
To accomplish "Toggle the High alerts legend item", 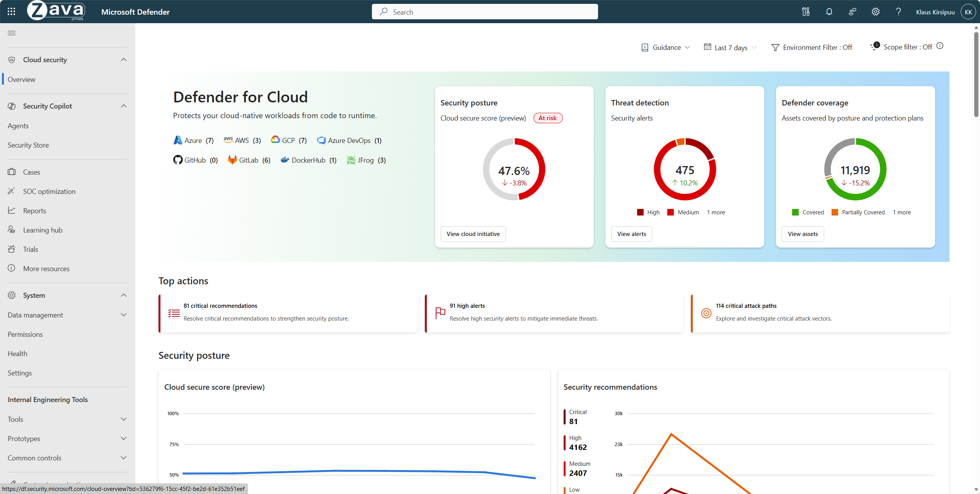I will pos(648,212).
